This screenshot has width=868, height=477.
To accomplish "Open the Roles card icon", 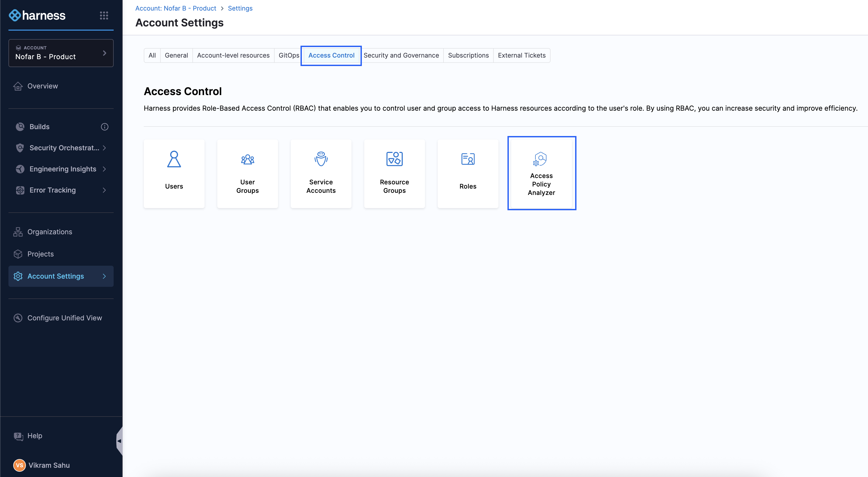I will coord(468,159).
